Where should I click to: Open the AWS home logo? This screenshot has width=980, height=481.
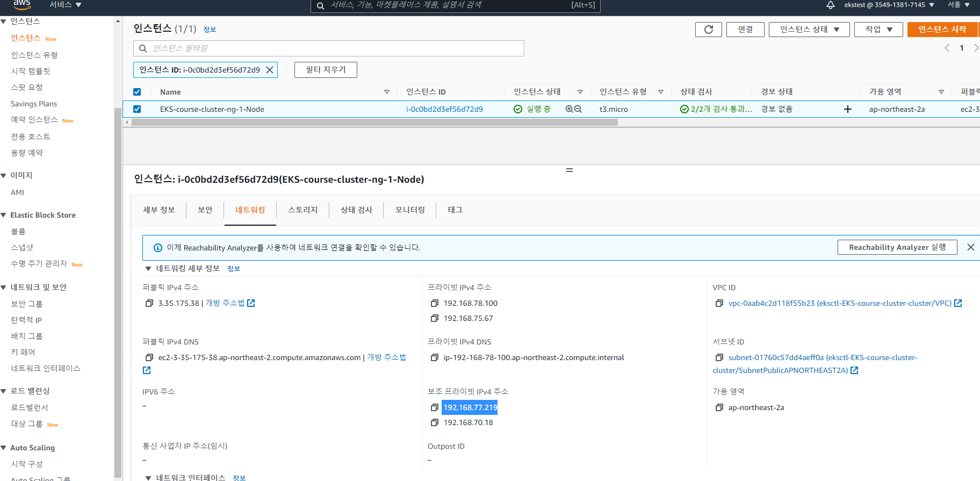pyautogui.click(x=22, y=4)
